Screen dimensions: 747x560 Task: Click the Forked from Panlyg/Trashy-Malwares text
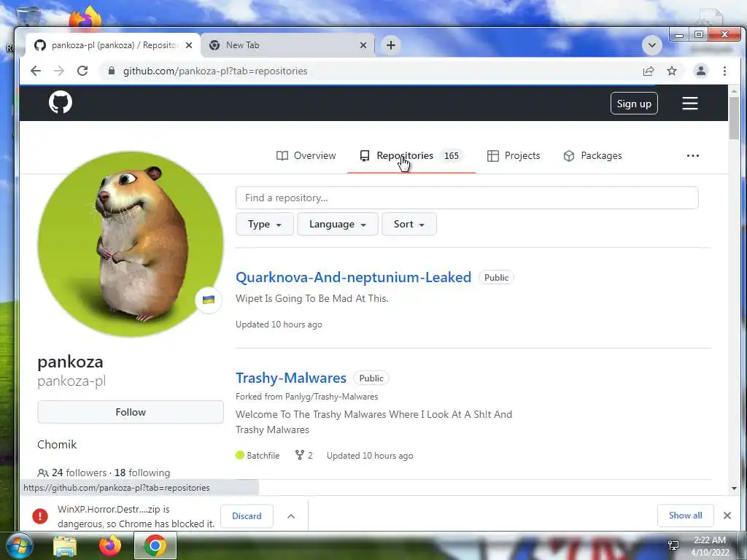pyautogui.click(x=307, y=397)
